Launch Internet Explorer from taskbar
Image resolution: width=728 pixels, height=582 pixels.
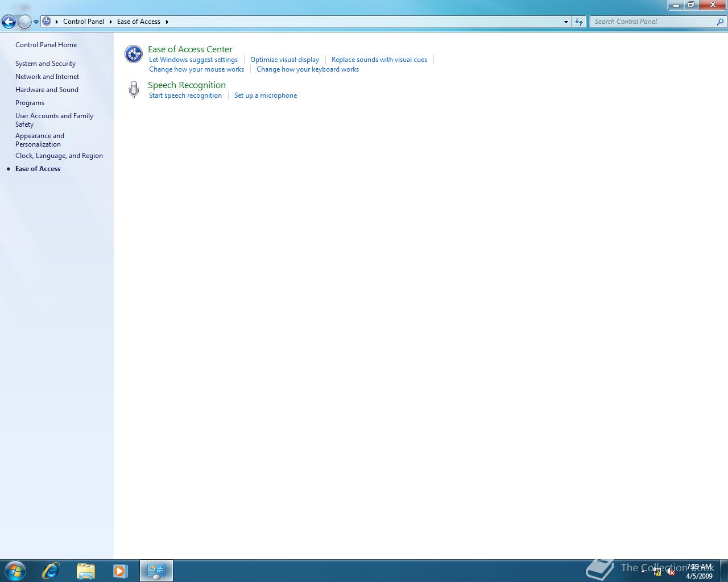pos(51,571)
